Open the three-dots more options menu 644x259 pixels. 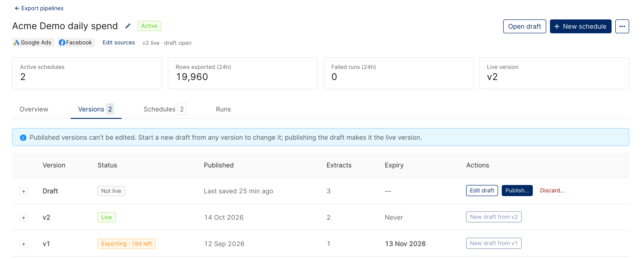pos(622,26)
